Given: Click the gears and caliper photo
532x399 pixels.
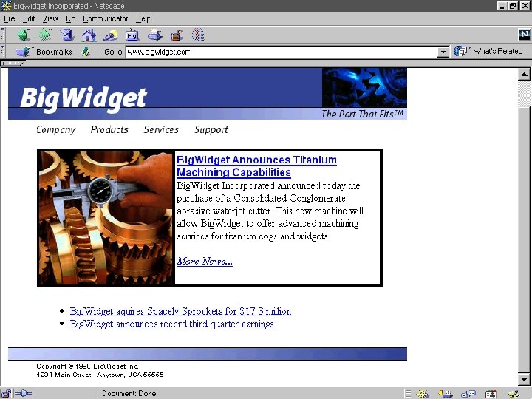Looking at the screenshot, I should click(106, 218).
